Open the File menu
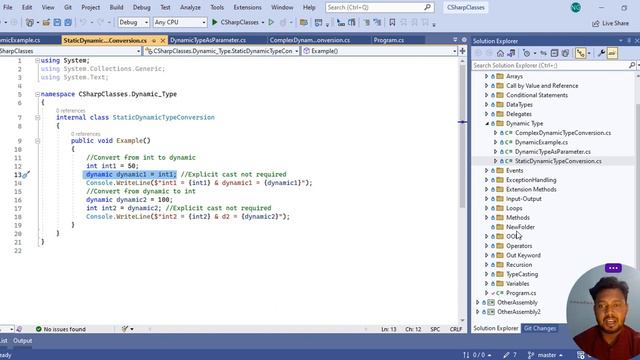The image size is (640, 360). (7, 7)
